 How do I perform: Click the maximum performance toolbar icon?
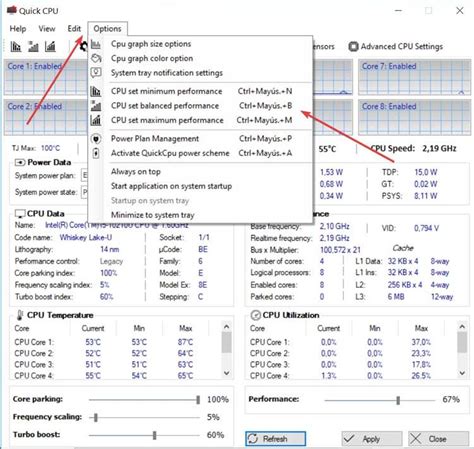50,47
